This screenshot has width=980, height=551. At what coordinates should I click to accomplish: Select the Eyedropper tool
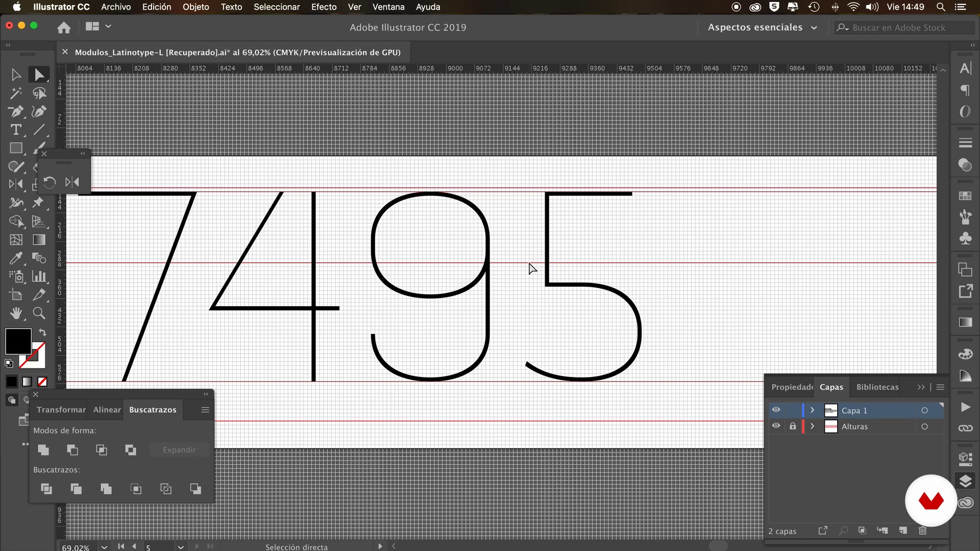16,258
